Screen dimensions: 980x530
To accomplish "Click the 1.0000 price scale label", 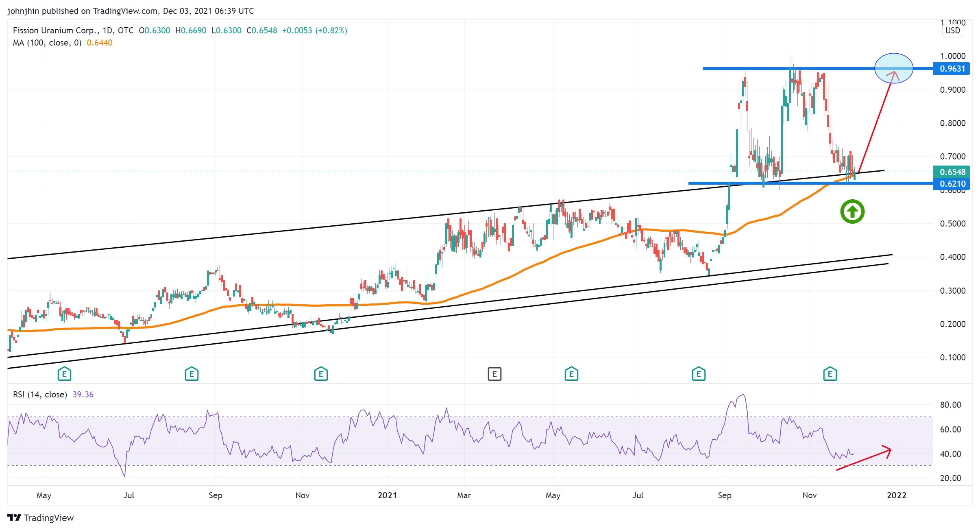I will [x=952, y=56].
